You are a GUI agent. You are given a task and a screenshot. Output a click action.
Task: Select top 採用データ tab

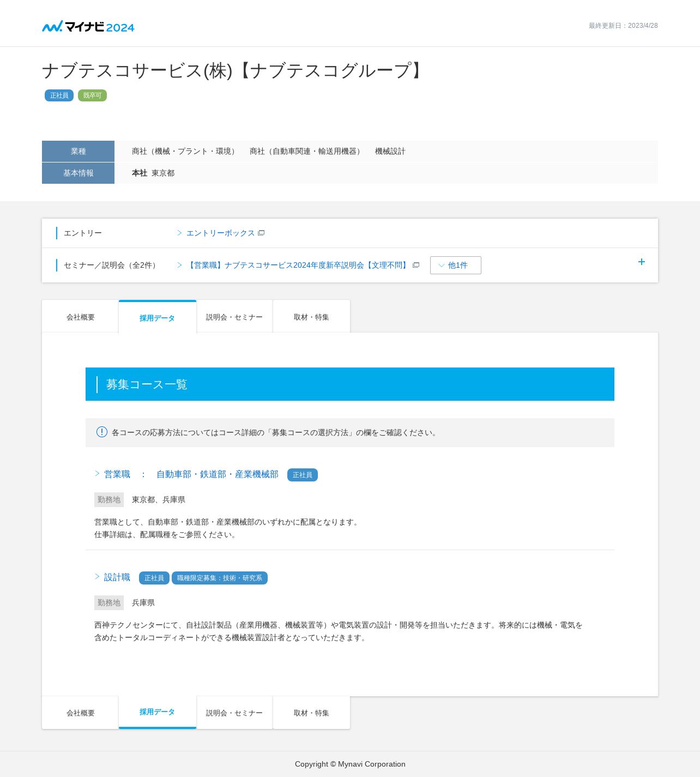point(157,317)
